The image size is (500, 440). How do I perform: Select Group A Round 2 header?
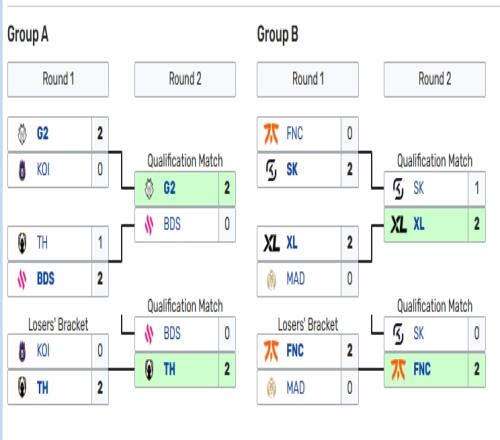[x=185, y=79]
